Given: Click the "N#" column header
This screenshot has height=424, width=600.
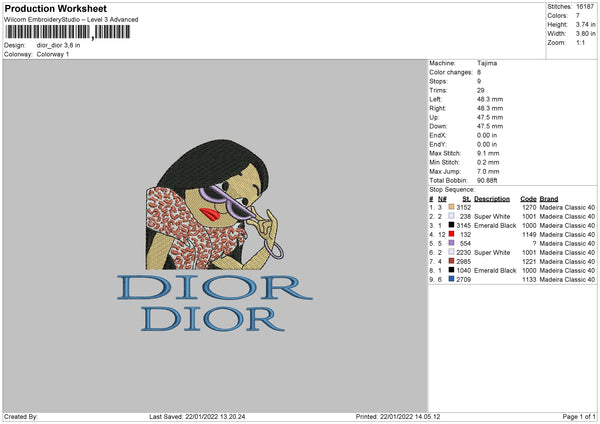Looking at the screenshot, I should pyautogui.click(x=442, y=199).
